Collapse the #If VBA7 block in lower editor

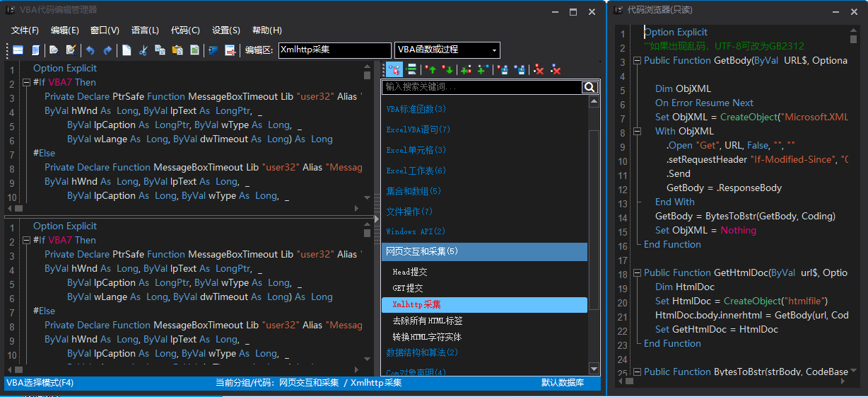pos(26,241)
